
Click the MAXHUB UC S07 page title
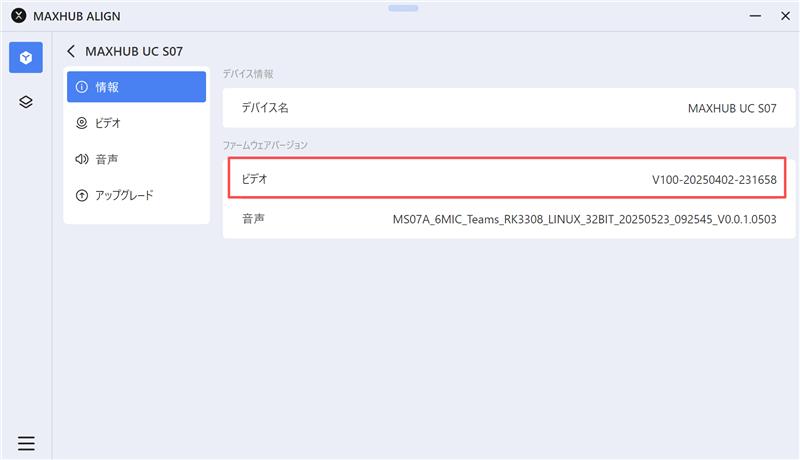point(134,51)
